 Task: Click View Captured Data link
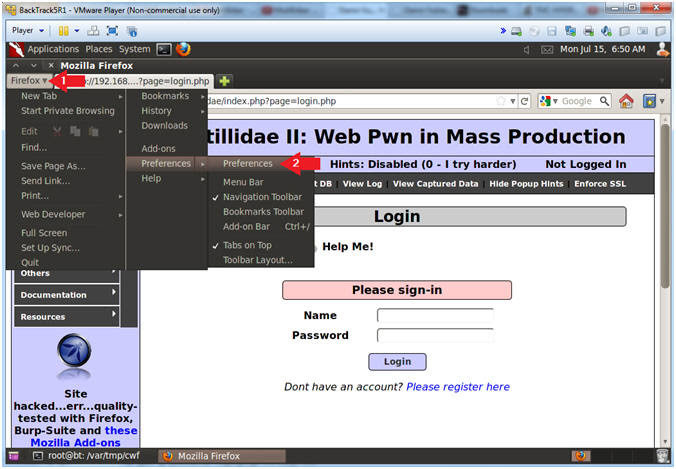(x=435, y=184)
